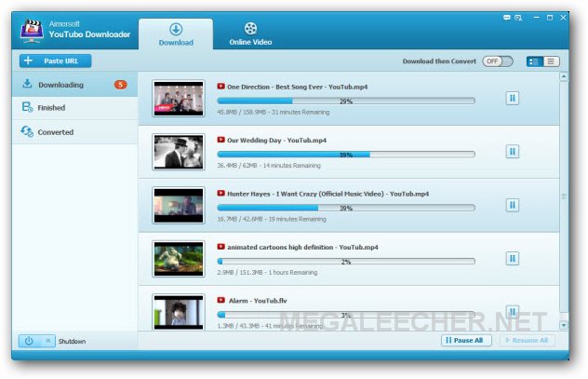588x379 pixels.
Task: Click the animated cartoons thumbnail
Action: click(x=179, y=259)
